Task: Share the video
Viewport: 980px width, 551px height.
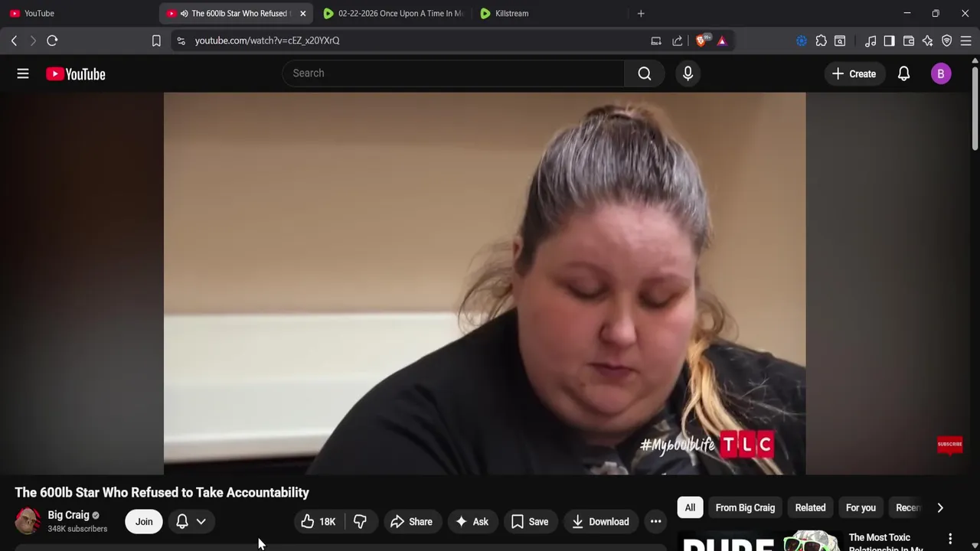Action: 412,522
